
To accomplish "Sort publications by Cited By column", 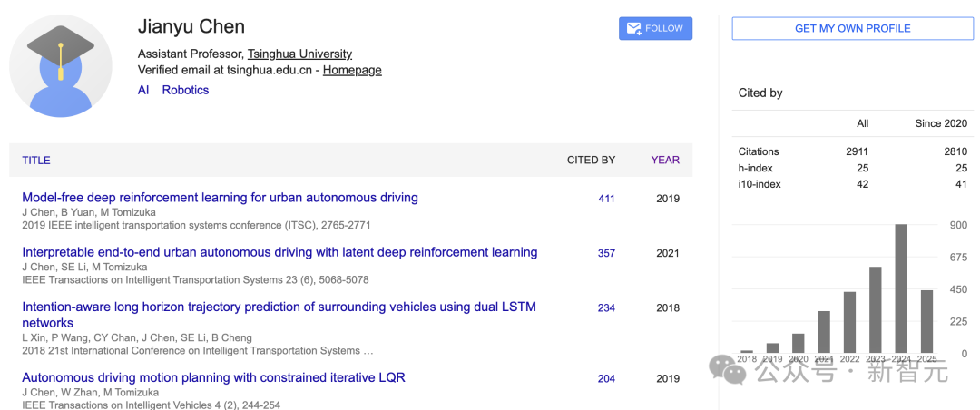I will [x=591, y=160].
